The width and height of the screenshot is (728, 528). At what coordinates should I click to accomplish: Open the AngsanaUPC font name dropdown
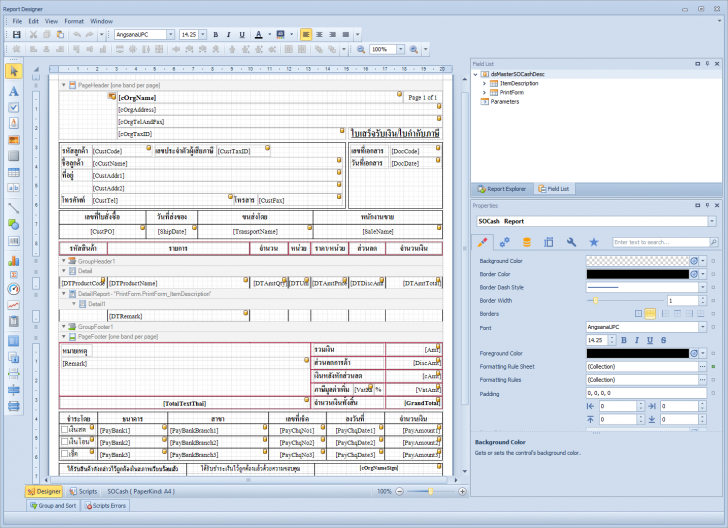click(x=172, y=34)
